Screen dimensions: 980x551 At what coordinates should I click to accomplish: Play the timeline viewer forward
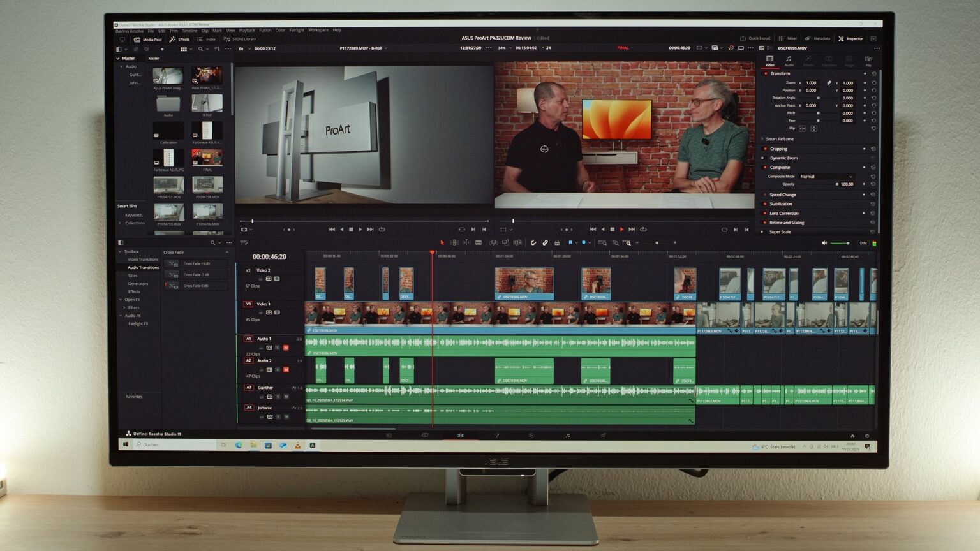tap(621, 229)
